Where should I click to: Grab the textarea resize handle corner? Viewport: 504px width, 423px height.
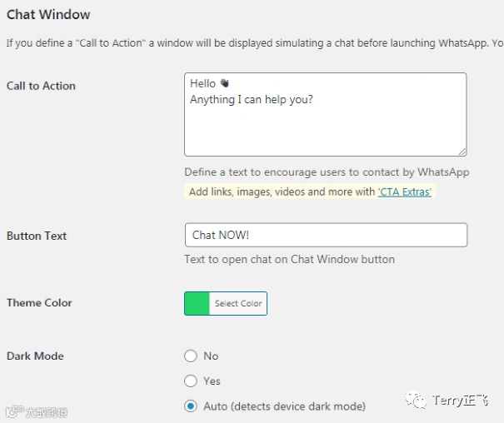[462, 151]
